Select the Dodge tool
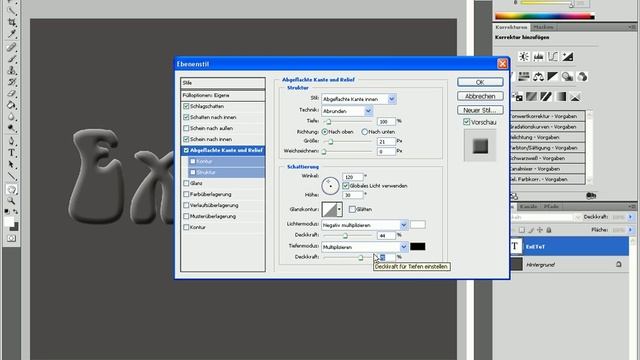Image resolution: width=640 pixels, height=360 pixels. pos(11,129)
